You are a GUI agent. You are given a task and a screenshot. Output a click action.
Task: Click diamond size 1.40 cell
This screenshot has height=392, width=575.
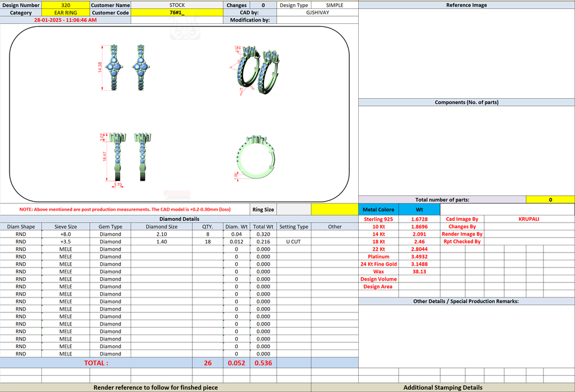pos(162,242)
